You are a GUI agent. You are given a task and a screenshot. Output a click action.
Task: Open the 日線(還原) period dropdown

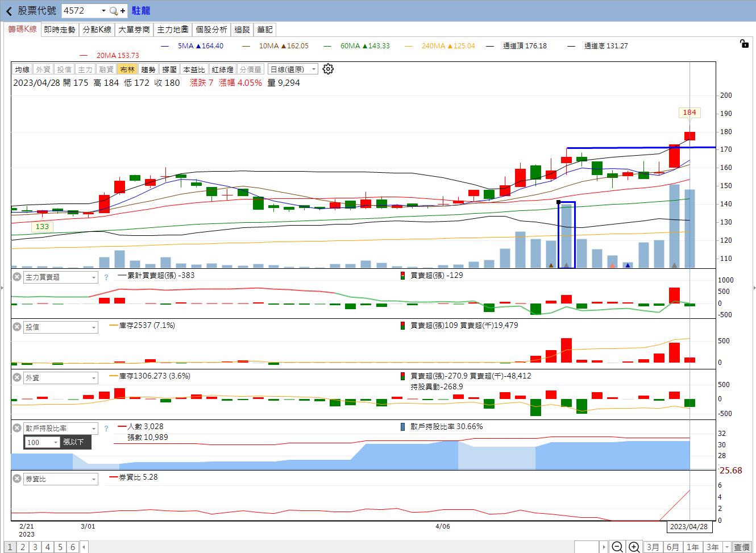pos(293,69)
